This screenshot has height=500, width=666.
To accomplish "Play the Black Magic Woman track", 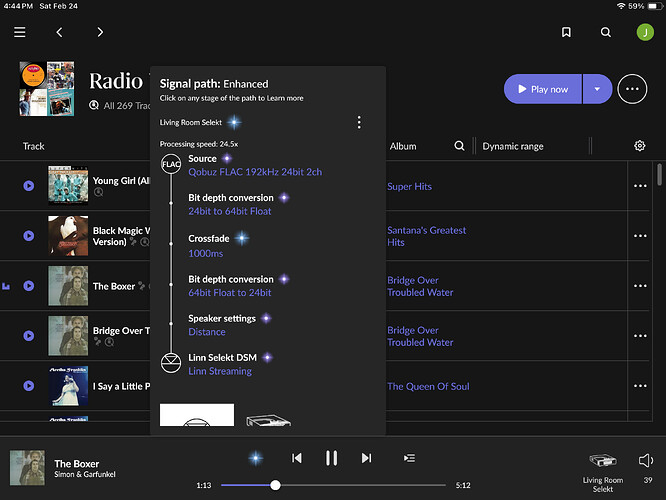I will (x=29, y=236).
